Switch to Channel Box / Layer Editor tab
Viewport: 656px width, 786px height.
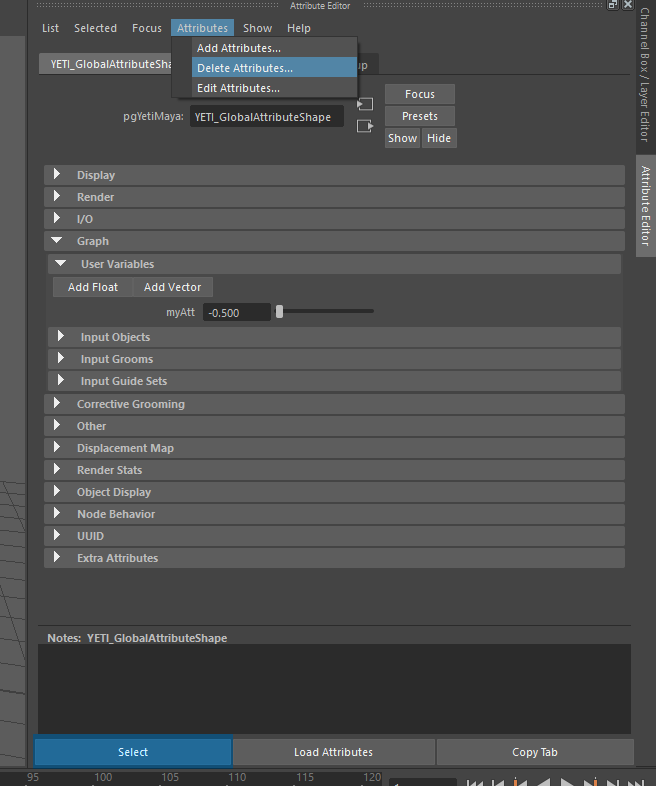coord(645,83)
